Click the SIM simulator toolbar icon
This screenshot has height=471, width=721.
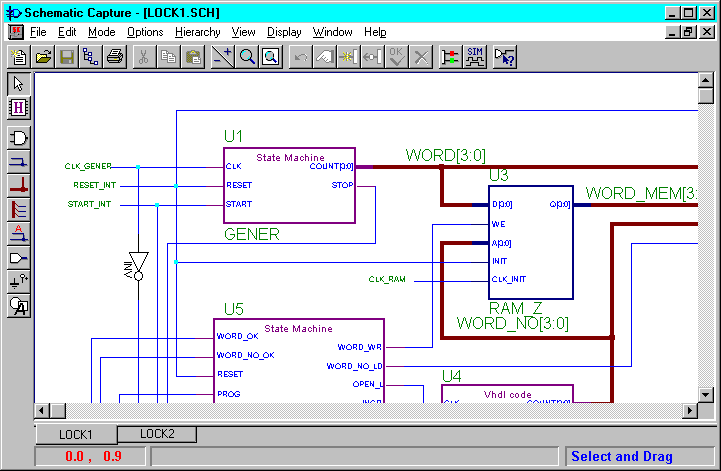[x=476, y=56]
